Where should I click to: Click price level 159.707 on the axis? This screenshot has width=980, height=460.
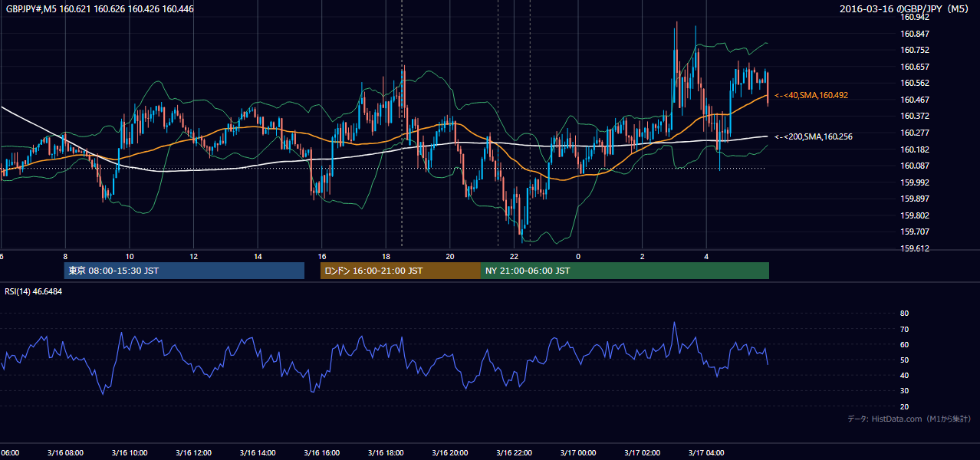[x=915, y=232]
